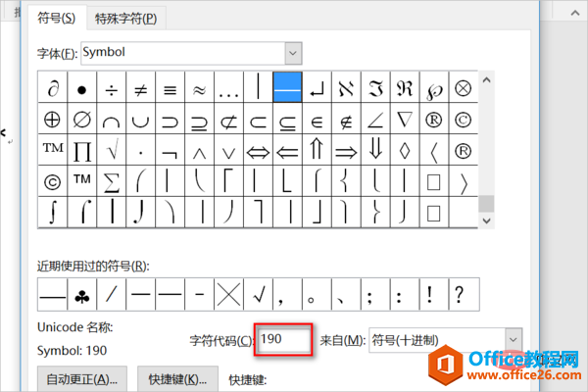This screenshot has height=392, width=588.
Task: Click the 自动更正(A)... button
Action: point(82,379)
